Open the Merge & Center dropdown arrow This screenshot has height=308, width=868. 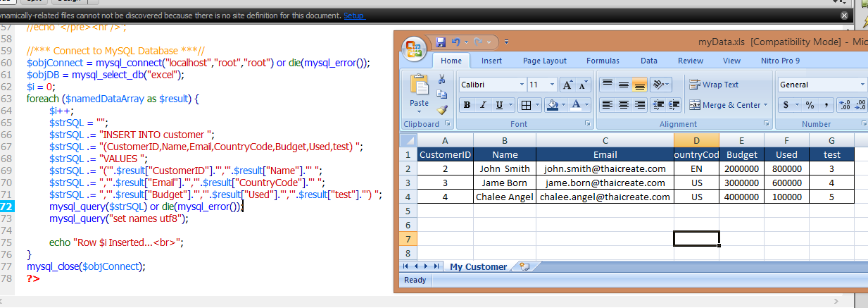(x=767, y=105)
